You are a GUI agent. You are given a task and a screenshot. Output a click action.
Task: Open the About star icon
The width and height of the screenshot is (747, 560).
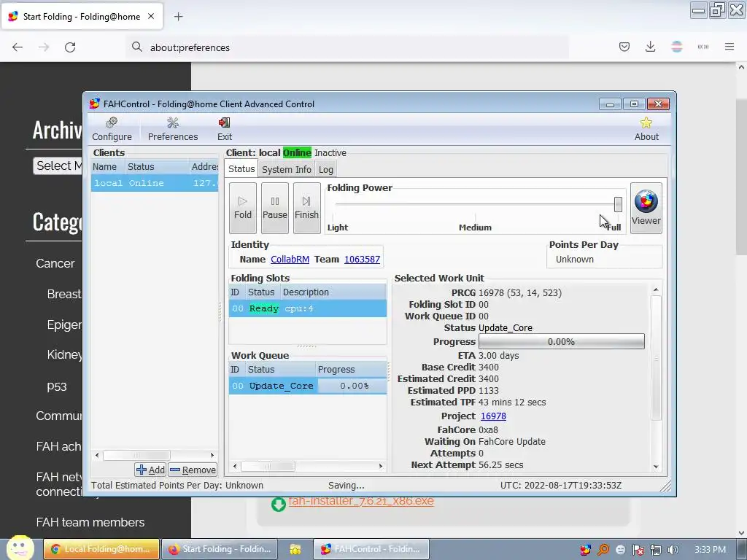(x=646, y=129)
